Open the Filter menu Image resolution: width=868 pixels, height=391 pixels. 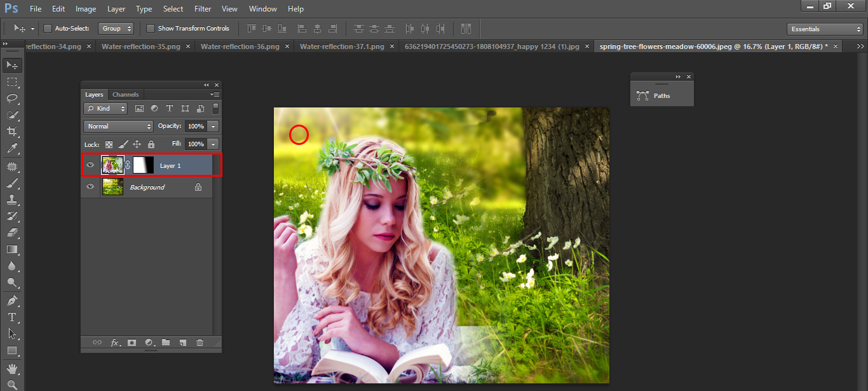pos(202,8)
